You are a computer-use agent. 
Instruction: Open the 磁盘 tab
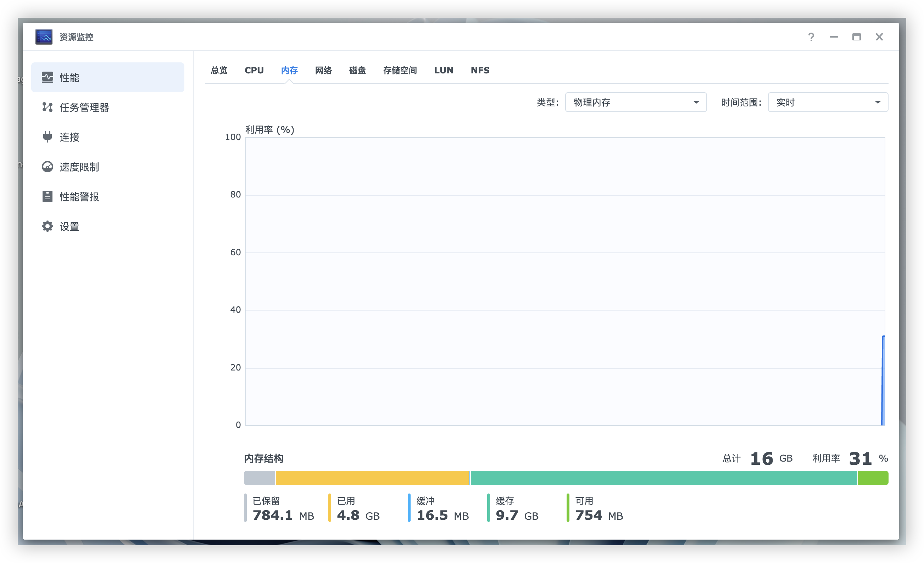coord(357,70)
